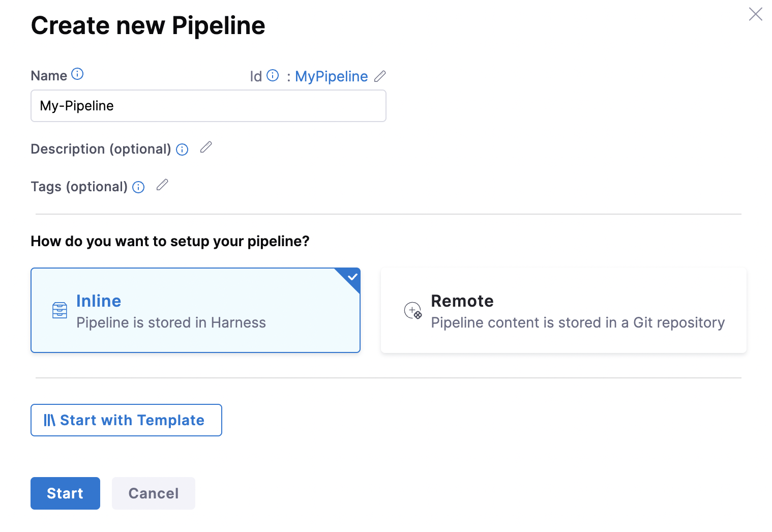Screen dimensions: 772x532
Task: Close the Create new Pipeline dialog
Action: pos(756,14)
